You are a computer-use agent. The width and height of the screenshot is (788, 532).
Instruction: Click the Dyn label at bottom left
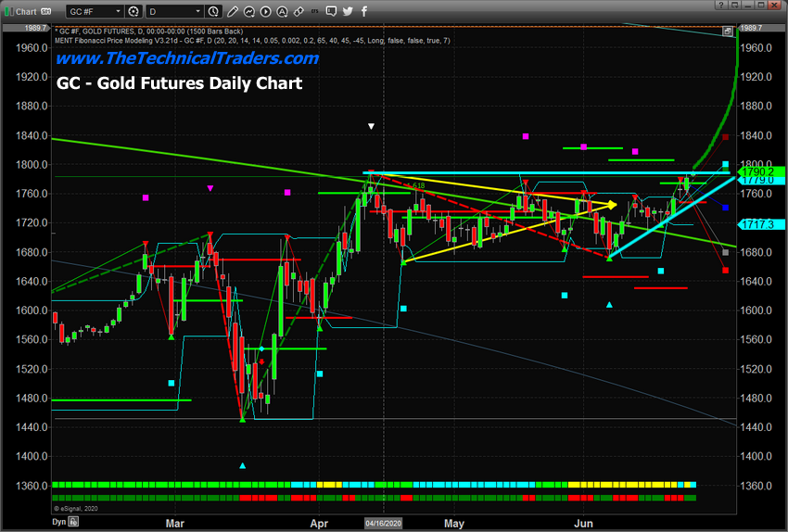[x=58, y=522]
